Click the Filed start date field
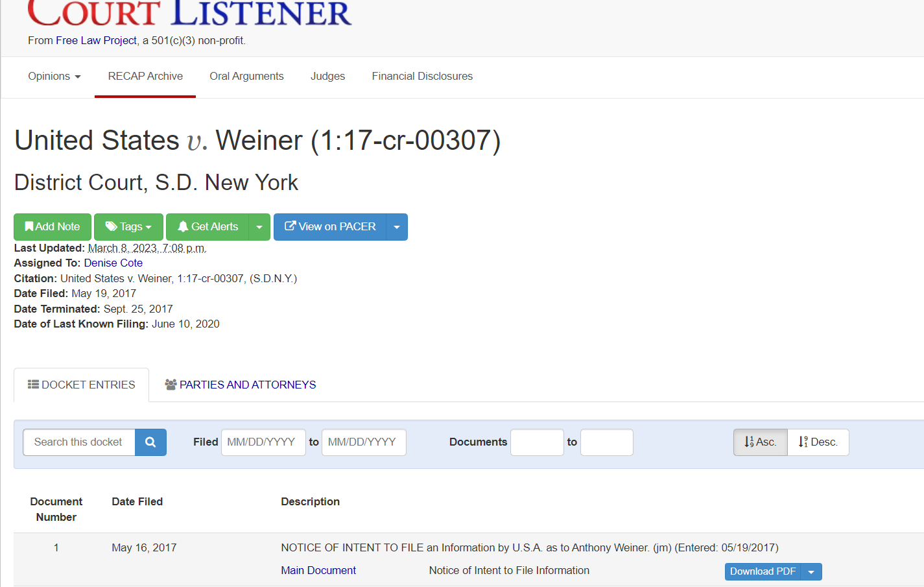Screen dimensions: 924x587 click(263, 442)
